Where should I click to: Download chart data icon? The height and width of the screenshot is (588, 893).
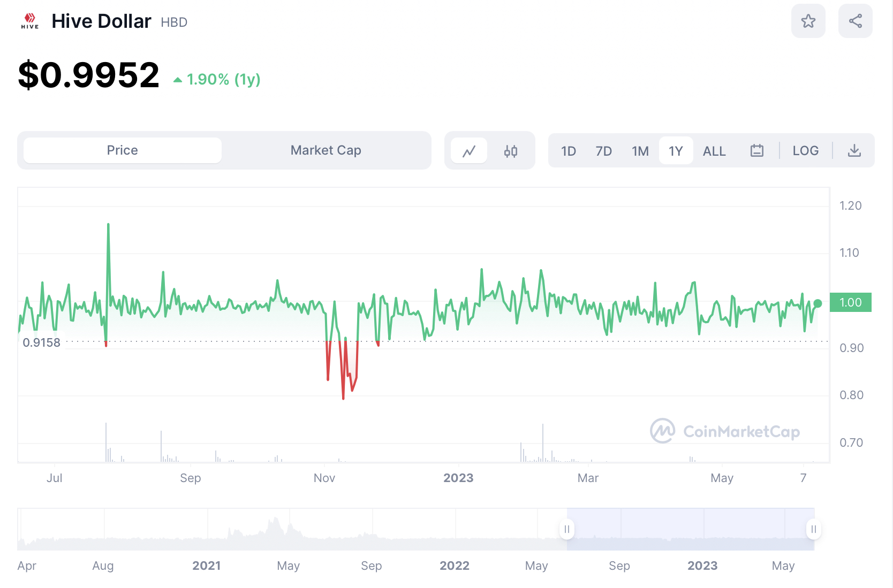tap(854, 151)
